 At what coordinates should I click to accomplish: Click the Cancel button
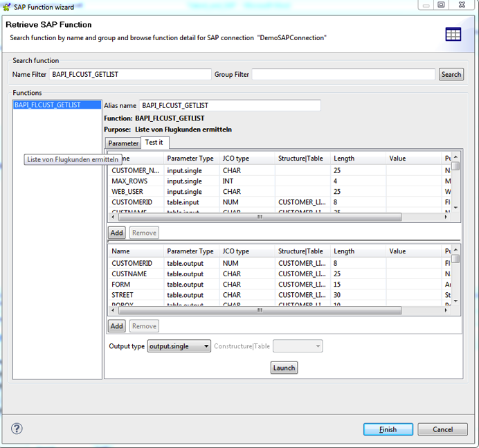442,429
